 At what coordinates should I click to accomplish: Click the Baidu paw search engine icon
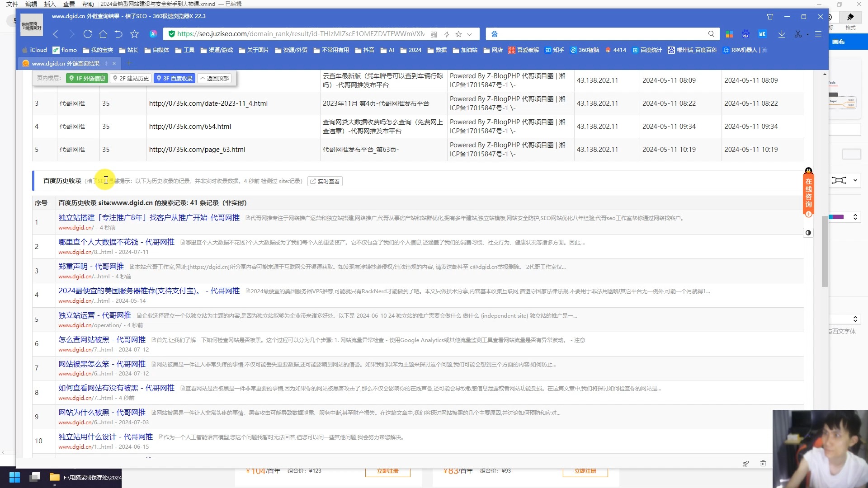(495, 34)
